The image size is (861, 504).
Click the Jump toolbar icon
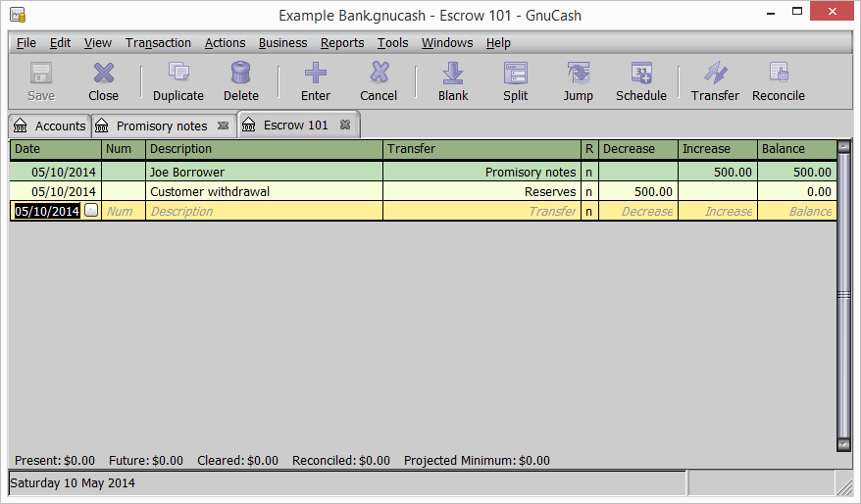578,80
